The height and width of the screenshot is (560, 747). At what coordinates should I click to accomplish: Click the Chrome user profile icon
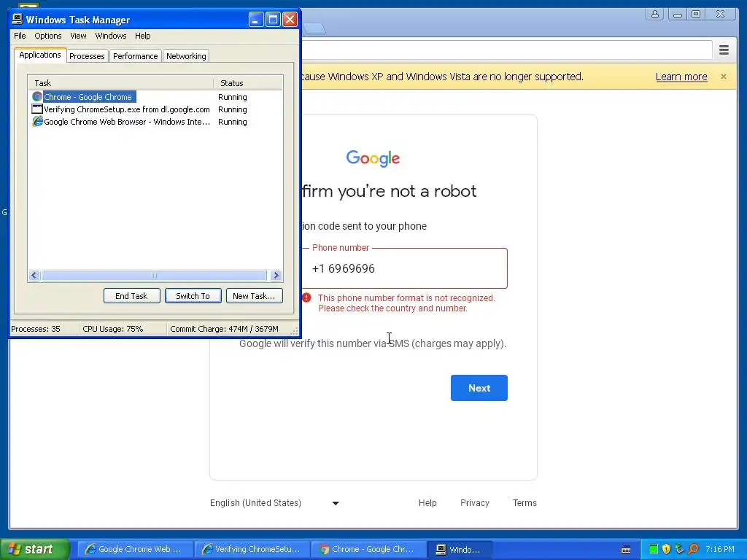pyautogui.click(x=655, y=15)
